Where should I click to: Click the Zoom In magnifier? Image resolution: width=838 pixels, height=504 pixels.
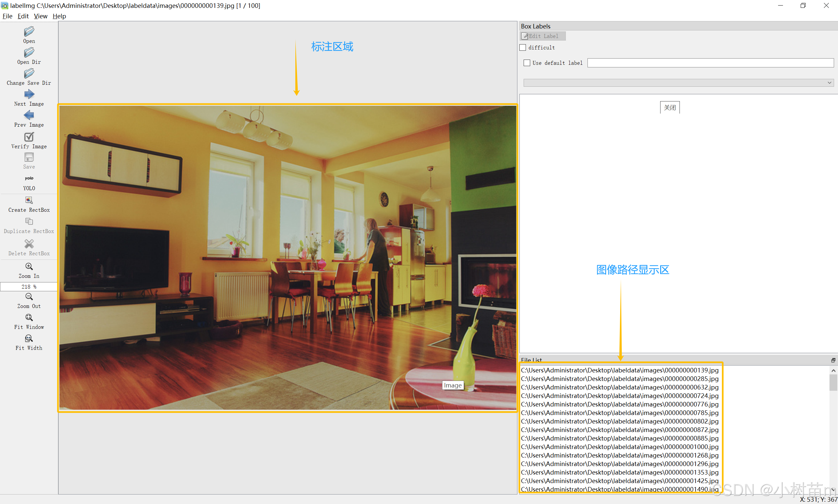[x=29, y=267]
